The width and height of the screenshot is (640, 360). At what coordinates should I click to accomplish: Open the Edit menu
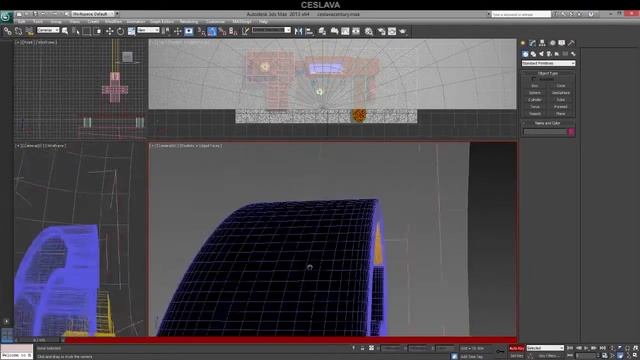[22, 22]
